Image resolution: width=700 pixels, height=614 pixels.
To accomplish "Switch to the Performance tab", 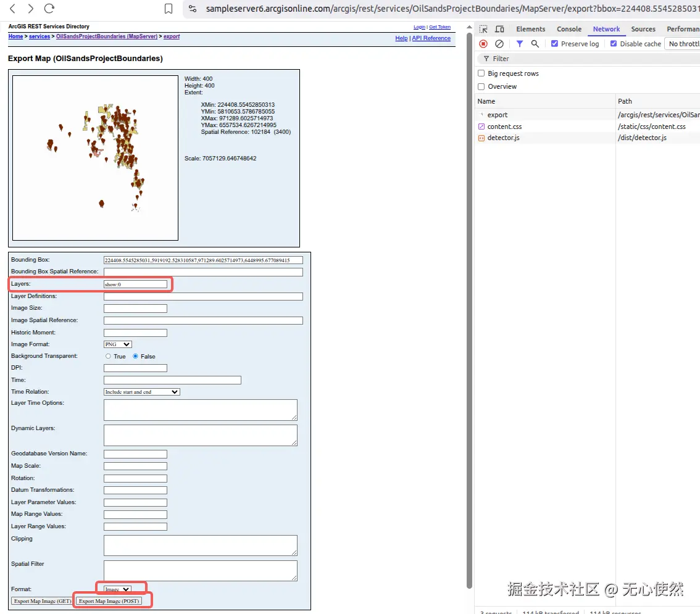I will (683, 29).
